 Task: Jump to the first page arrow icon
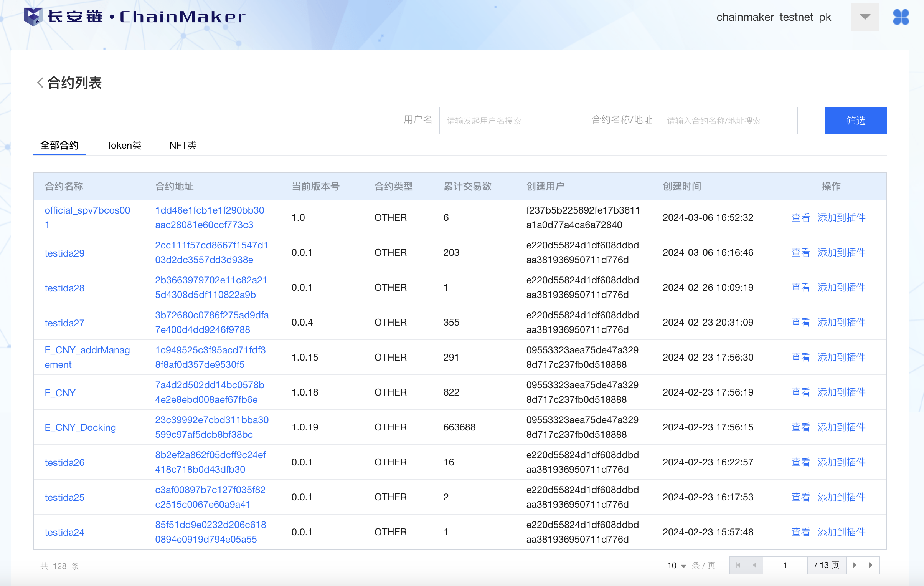[738, 565]
